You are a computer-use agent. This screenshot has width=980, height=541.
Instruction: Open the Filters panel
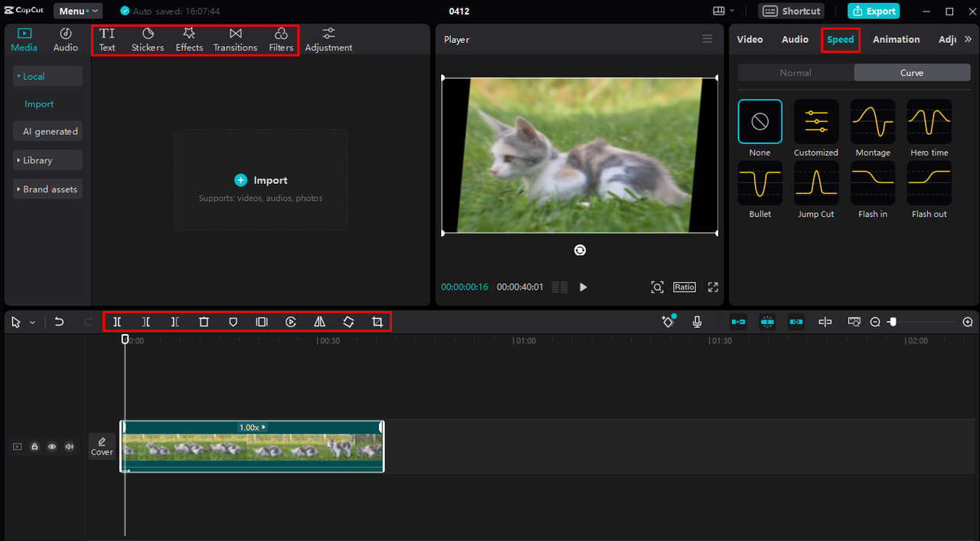pos(281,40)
